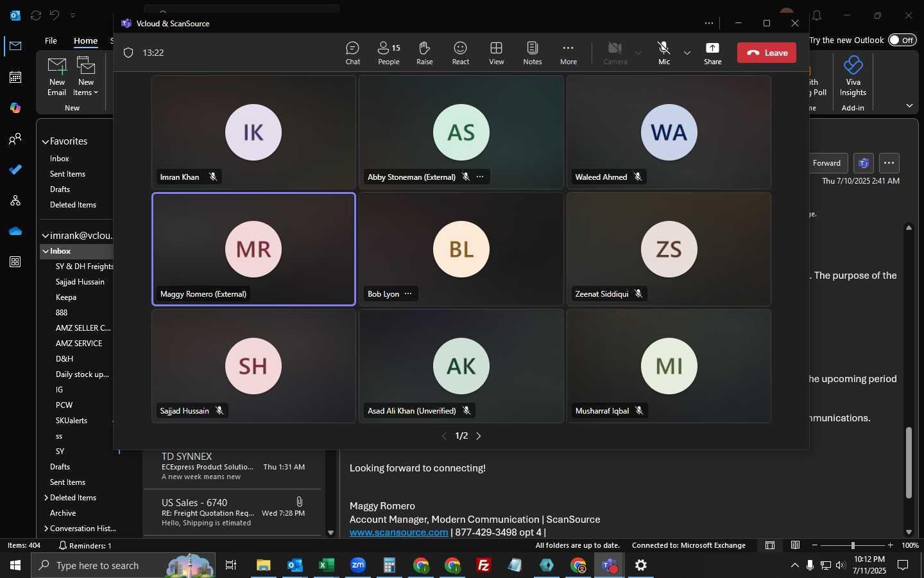
Task: Click the Teams icon in message actions
Action: pyautogui.click(x=864, y=163)
